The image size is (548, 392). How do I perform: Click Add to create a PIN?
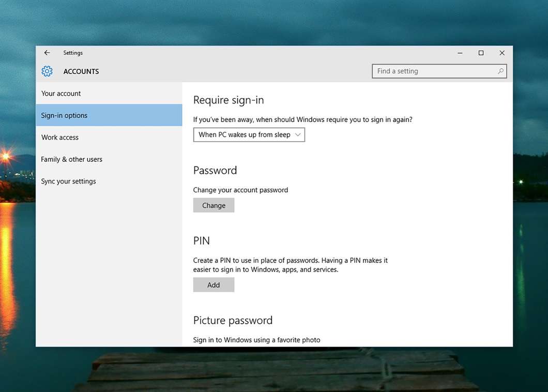(x=214, y=285)
